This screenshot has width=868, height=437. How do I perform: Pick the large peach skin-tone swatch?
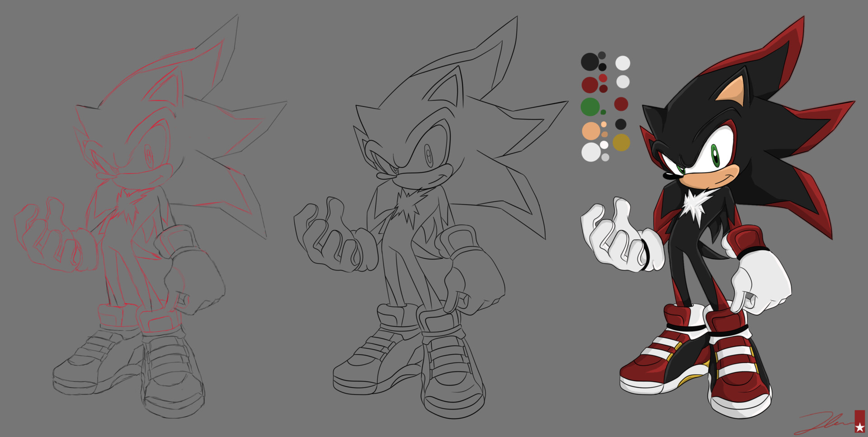click(x=591, y=131)
